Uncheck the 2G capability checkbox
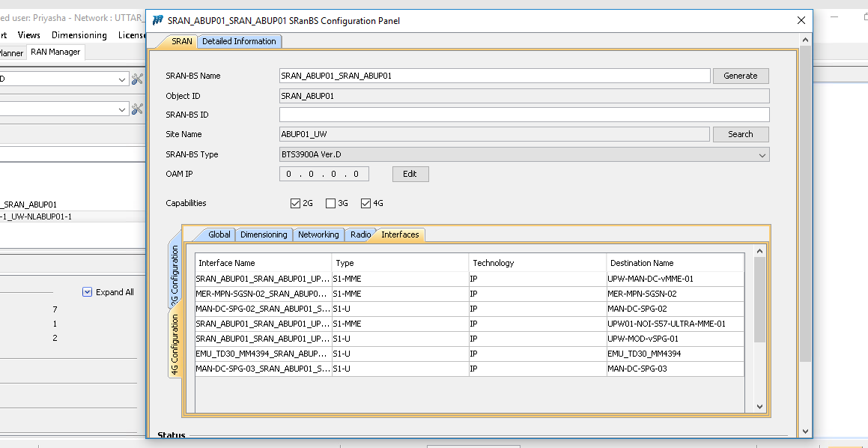 pos(295,203)
